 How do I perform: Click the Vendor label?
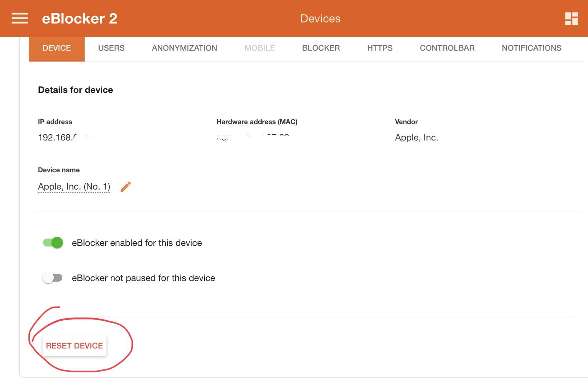point(406,122)
